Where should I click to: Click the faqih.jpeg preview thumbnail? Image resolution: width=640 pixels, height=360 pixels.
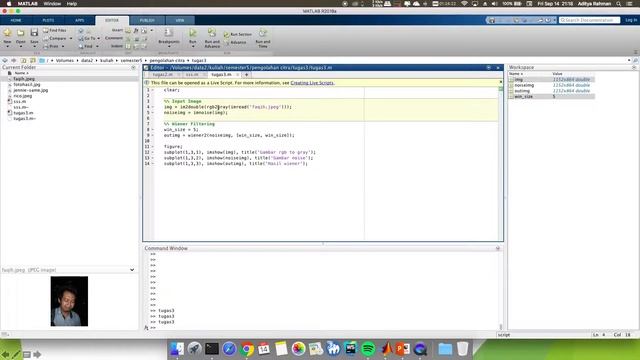pos(69,301)
